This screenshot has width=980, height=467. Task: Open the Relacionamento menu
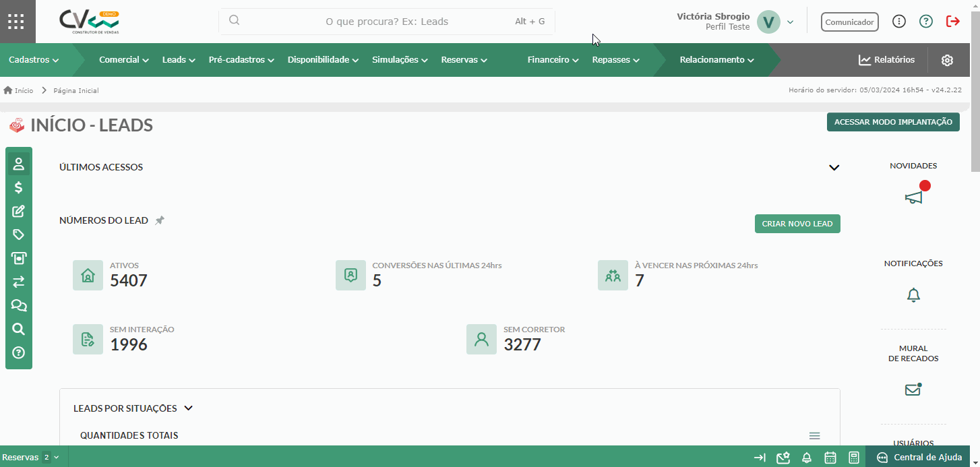click(x=717, y=60)
